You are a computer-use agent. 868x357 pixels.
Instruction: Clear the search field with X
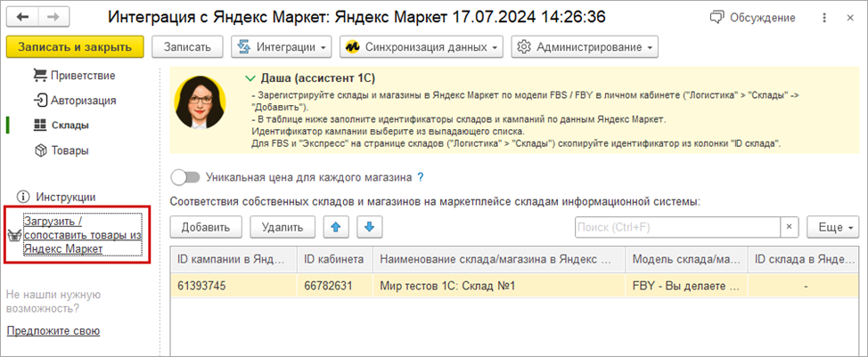[x=789, y=227]
